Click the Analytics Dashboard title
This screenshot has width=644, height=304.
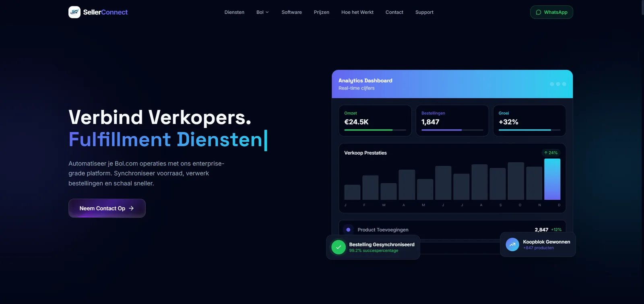coord(365,81)
